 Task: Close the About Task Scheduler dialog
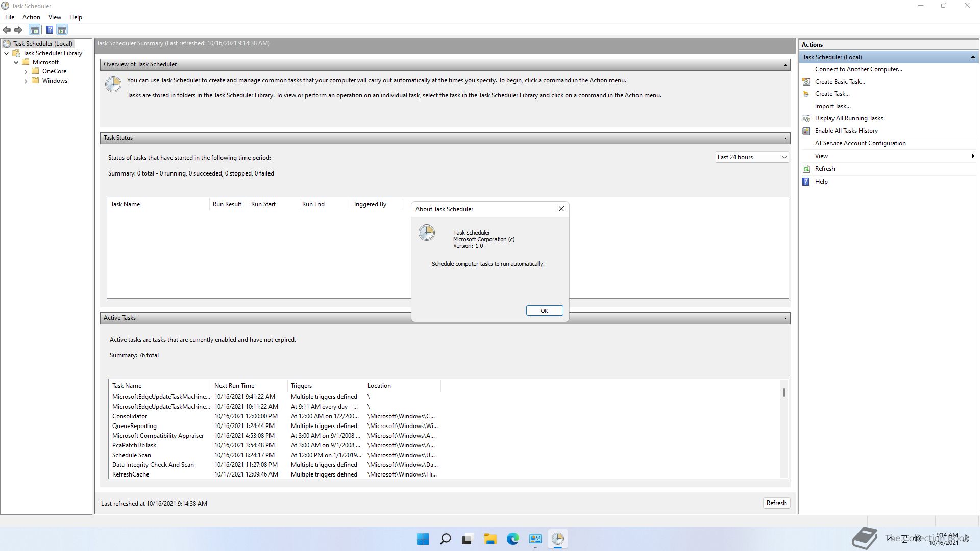[x=561, y=209]
